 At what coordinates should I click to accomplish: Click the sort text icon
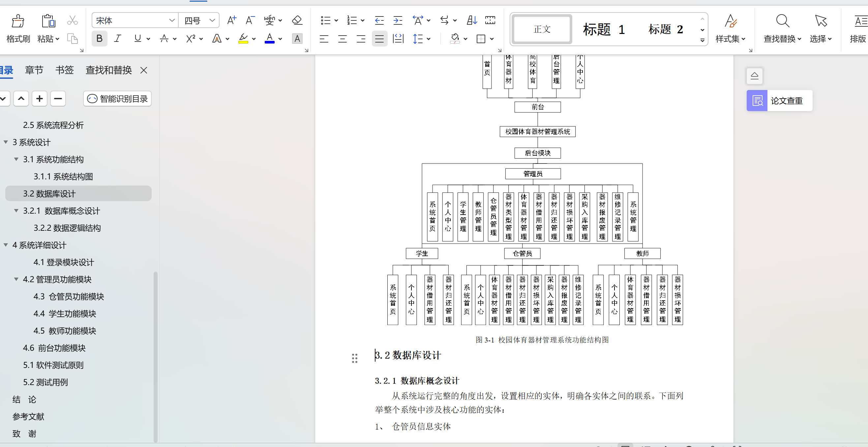point(472,20)
